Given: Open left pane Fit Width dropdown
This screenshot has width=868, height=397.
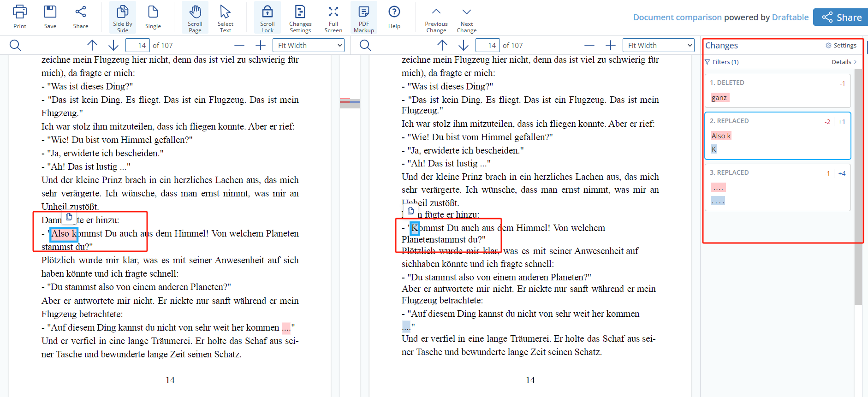Looking at the screenshot, I should (x=309, y=45).
